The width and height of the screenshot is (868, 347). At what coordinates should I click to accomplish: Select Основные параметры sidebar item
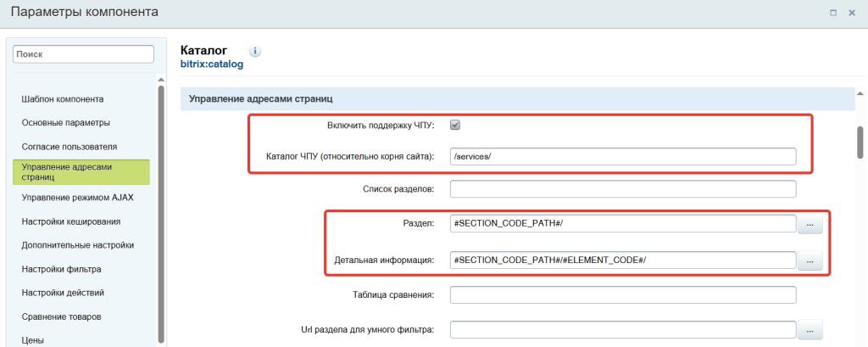coord(66,123)
